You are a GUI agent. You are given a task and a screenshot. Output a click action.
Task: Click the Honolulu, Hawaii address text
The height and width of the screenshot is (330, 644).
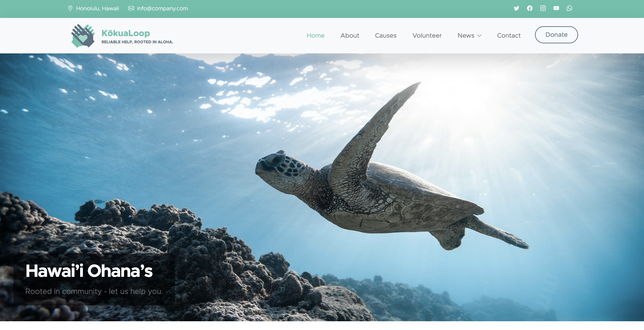97,8
